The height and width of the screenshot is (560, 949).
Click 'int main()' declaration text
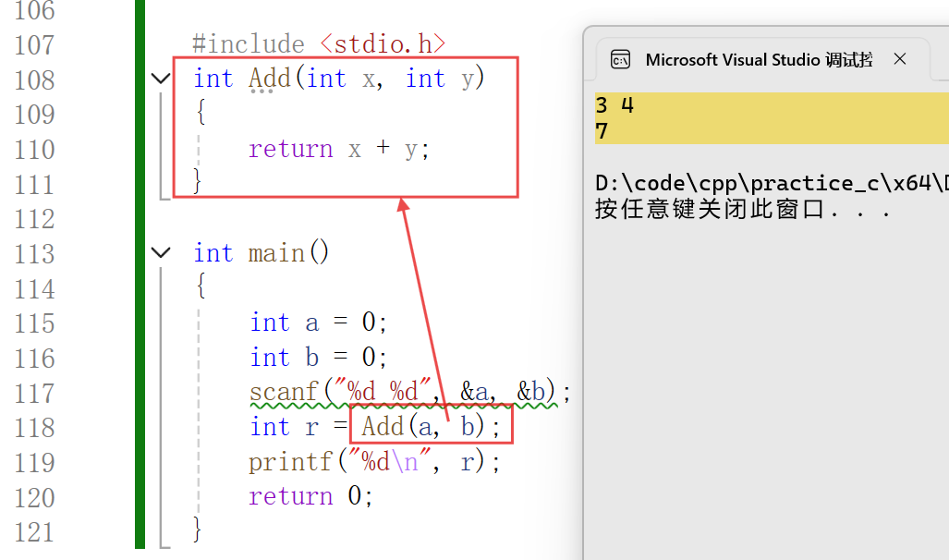click(262, 252)
